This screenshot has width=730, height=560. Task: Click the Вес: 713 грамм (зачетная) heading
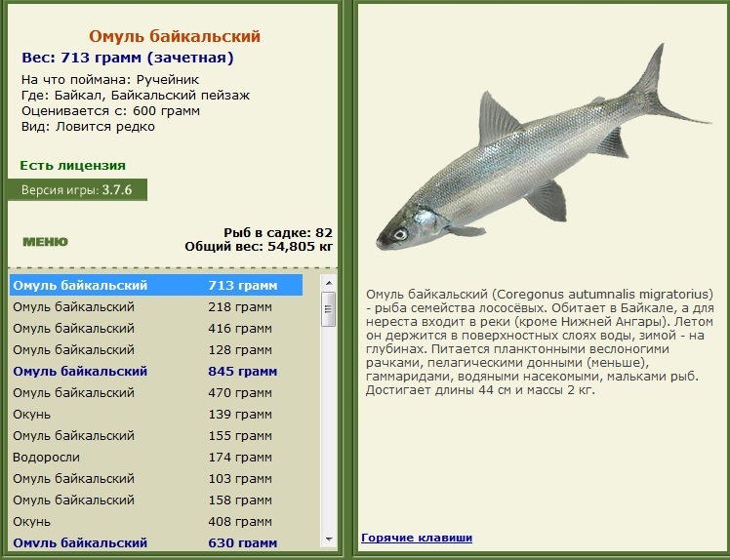pyautogui.click(x=128, y=58)
